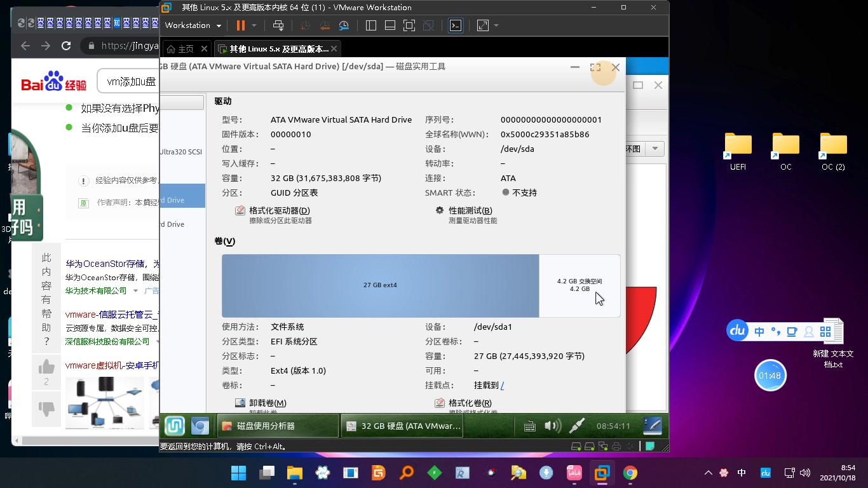Click the guest panel clock 08:54:11

pos(613,426)
